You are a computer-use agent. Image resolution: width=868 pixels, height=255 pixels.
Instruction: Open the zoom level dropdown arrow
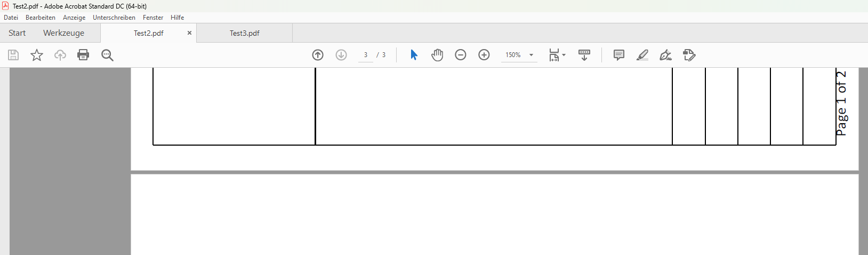[531, 55]
